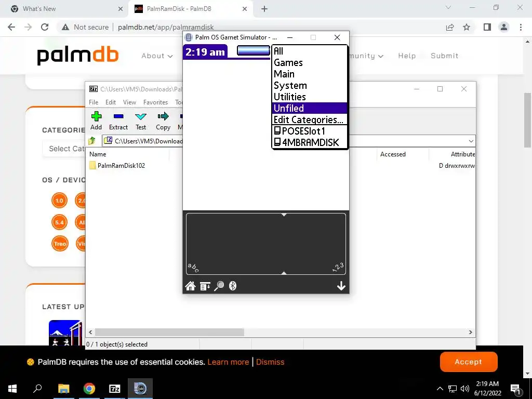The image size is (532, 399).
Task: Click the Chrome page vertical scrollbar thumb
Action: 528,120
